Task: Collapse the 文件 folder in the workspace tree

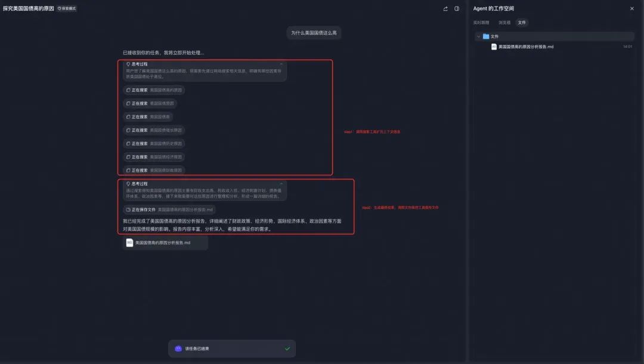Action: click(479, 36)
